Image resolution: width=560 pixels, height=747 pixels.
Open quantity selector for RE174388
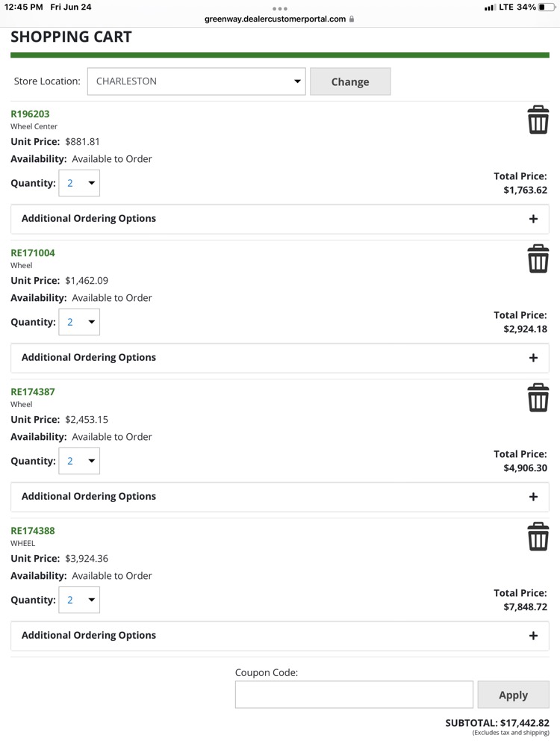79,600
